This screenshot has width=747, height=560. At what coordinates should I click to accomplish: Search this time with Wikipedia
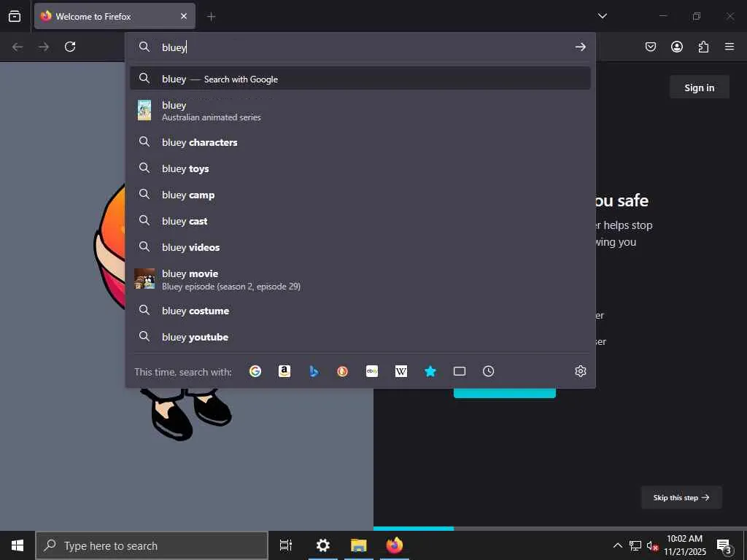pyautogui.click(x=401, y=371)
